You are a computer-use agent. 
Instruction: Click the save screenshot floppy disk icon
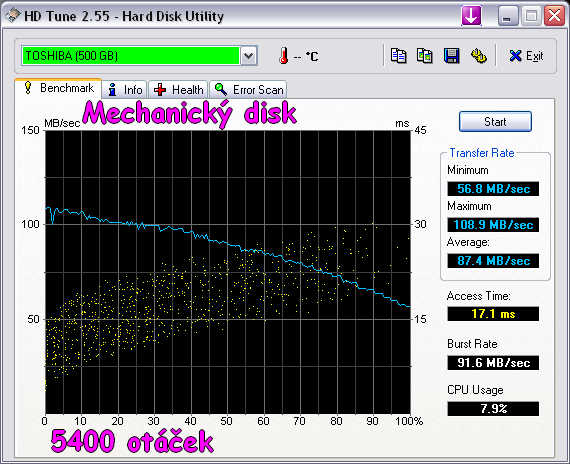[451, 56]
